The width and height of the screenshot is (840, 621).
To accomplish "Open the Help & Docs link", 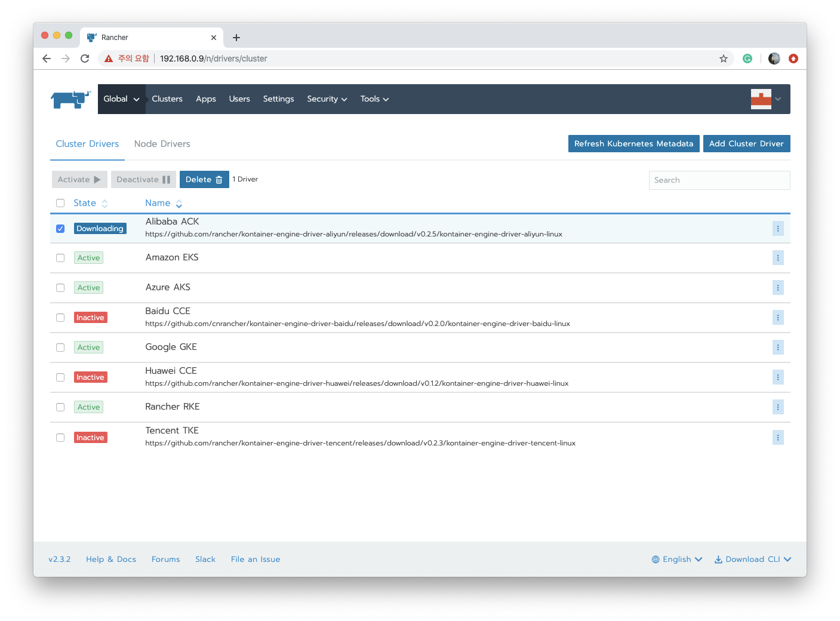I will [x=111, y=559].
